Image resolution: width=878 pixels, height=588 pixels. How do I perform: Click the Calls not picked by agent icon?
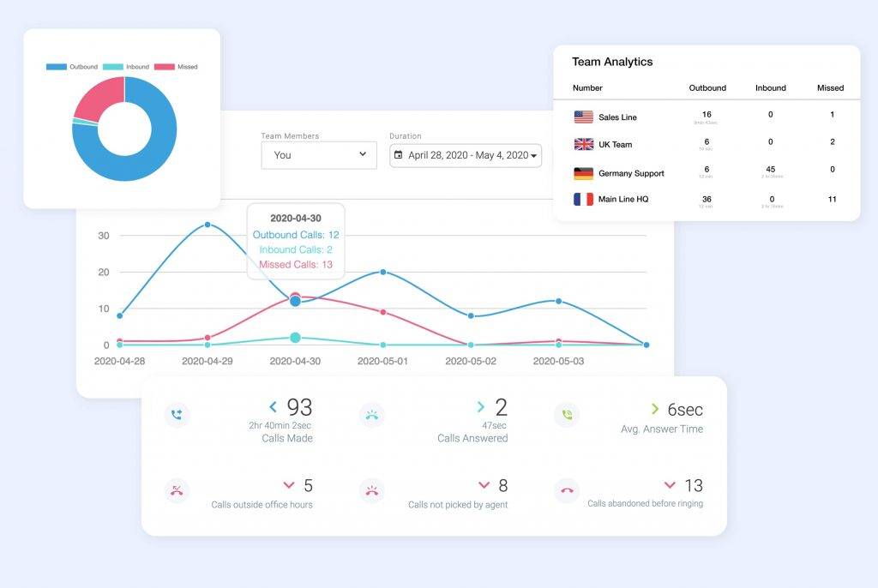[371, 491]
